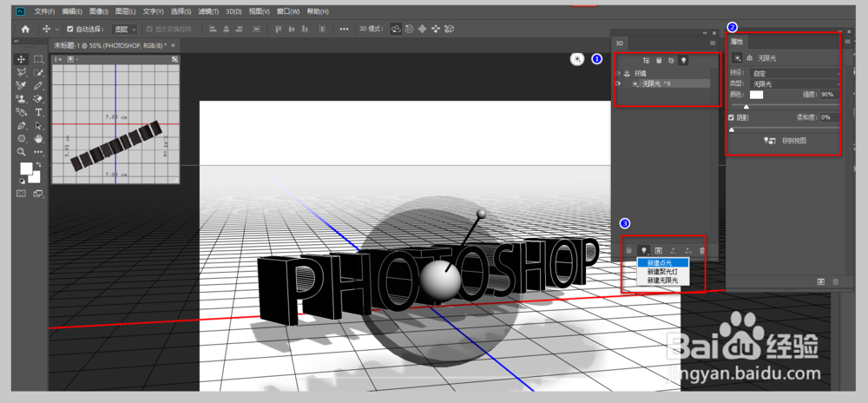Click the trash icon in Properties panel footer

click(x=835, y=281)
